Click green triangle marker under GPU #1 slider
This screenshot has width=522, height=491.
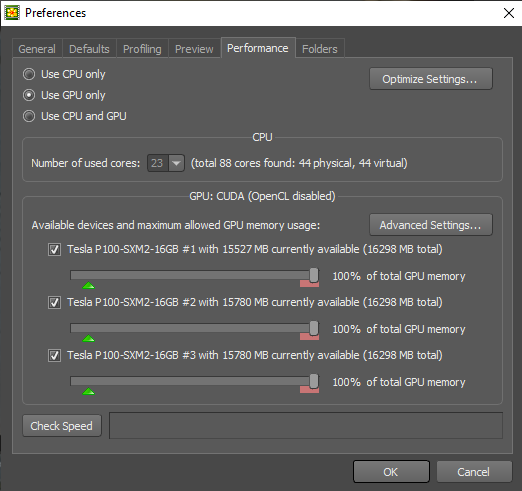[x=89, y=285]
